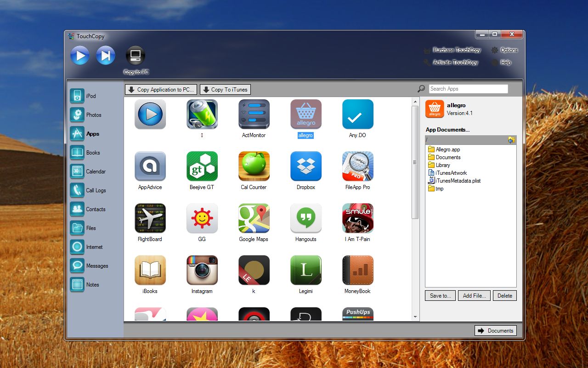Select the Beejive GT app icon

(202, 167)
